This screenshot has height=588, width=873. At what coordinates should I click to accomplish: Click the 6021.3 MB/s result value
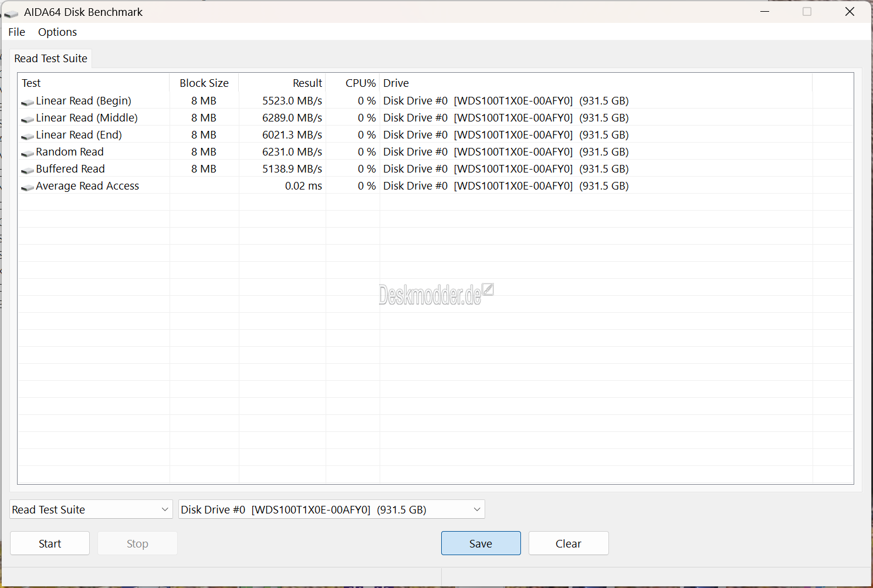pyautogui.click(x=292, y=135)
